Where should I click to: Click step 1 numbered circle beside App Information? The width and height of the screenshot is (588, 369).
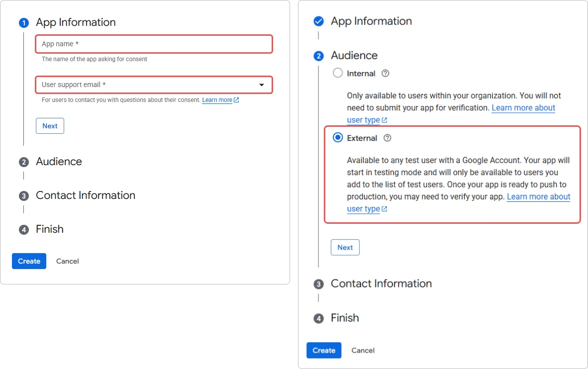click(x=23, y=22)
